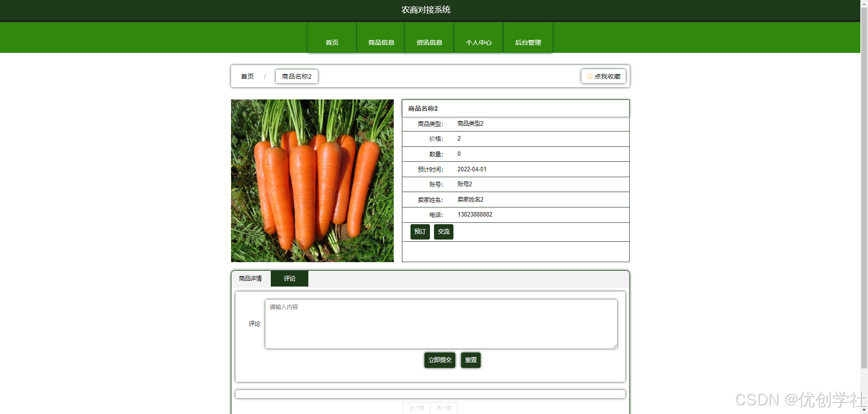This screenshot has width=868, height=414.
Task: Click the 电话 label
Action: [436, 215]
